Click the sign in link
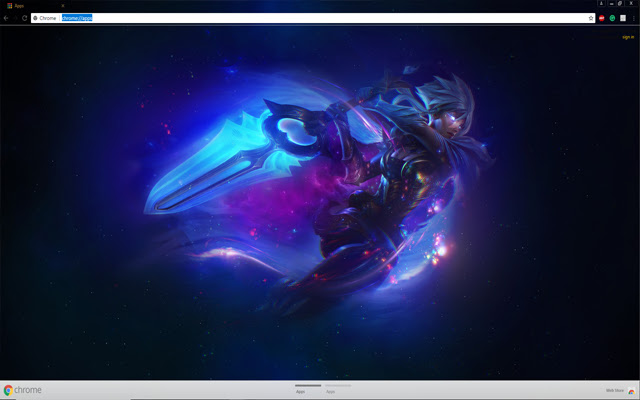This screenshot has width=640, height=400. 628,37
